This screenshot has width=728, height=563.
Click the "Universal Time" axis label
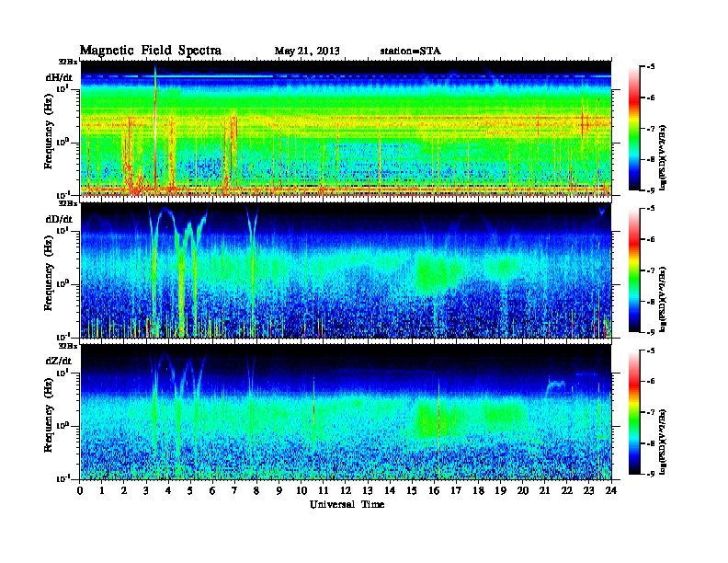click(x=347, y=504)
